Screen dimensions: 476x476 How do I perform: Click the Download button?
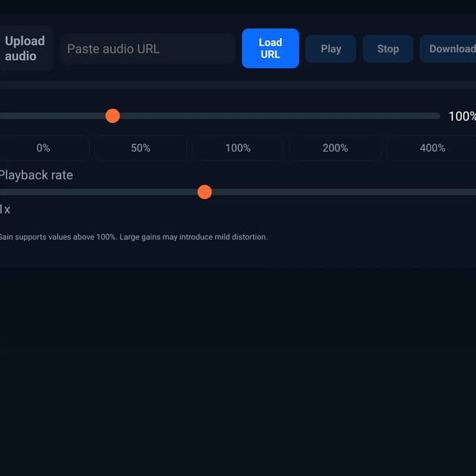449,48
